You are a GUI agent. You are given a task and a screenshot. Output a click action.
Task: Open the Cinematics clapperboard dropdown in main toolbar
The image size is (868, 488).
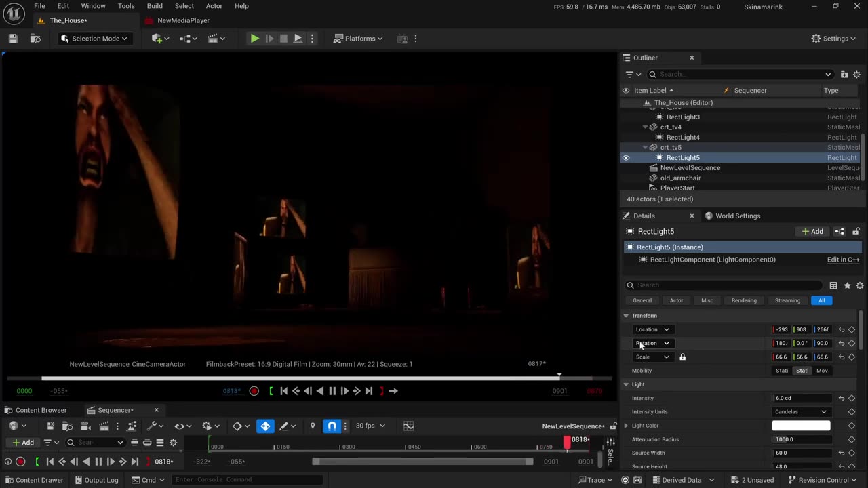coord(216,39)
